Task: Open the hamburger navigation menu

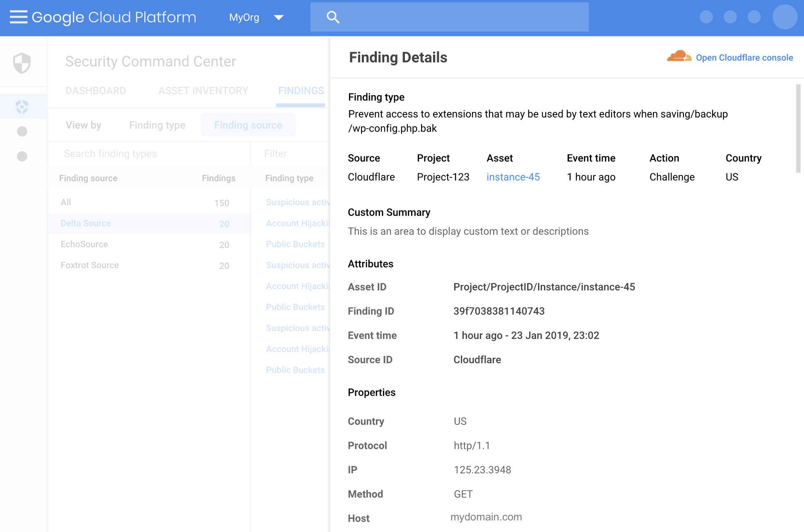Action: coord(18,17)
